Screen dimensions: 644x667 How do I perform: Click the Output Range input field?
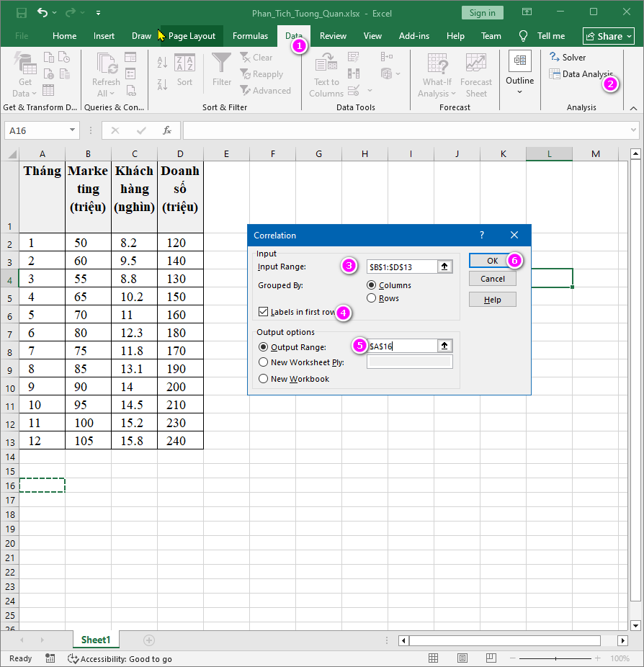[405, 346]
